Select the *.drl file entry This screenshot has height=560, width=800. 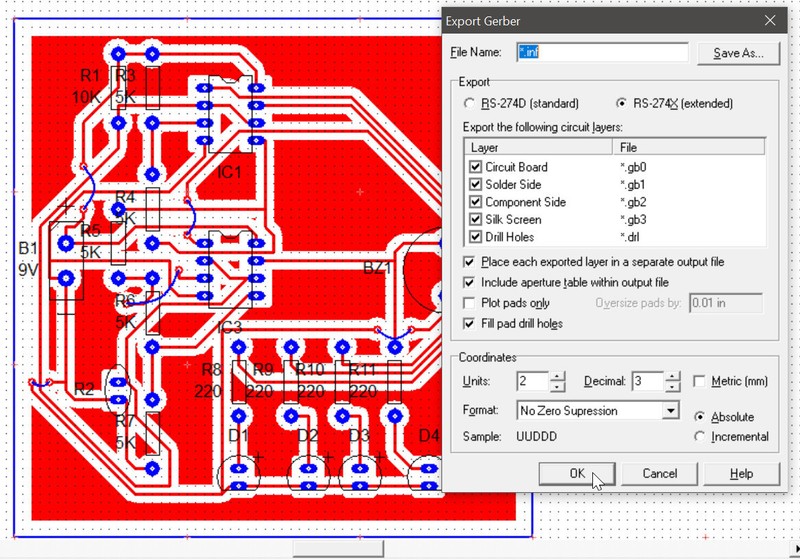(630, 237)
